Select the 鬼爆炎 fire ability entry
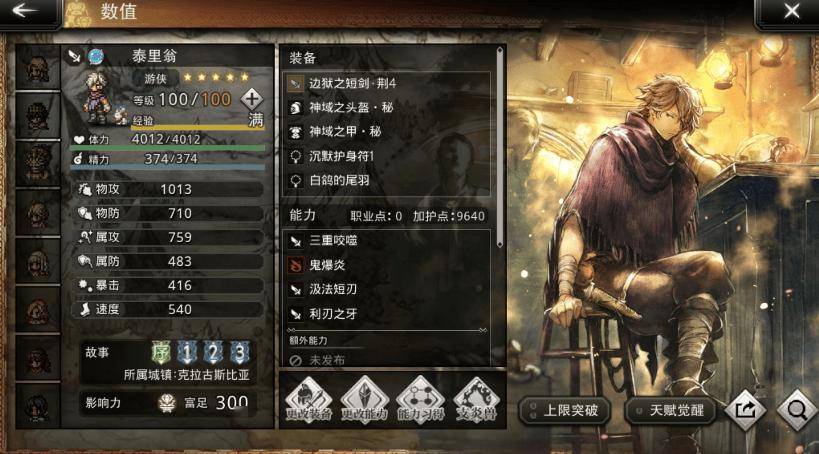The width and height of the screenshot is (819, 454). click(x=387, y=265)
